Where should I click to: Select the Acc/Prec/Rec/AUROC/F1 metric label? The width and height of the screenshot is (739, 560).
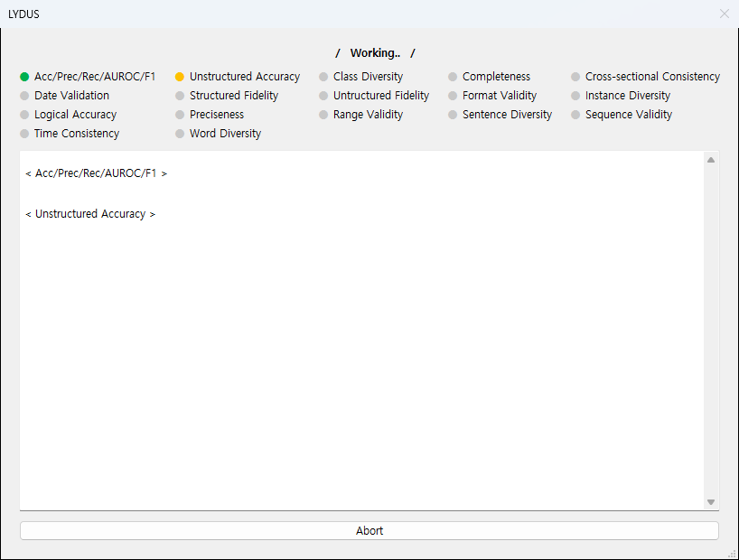95,77
